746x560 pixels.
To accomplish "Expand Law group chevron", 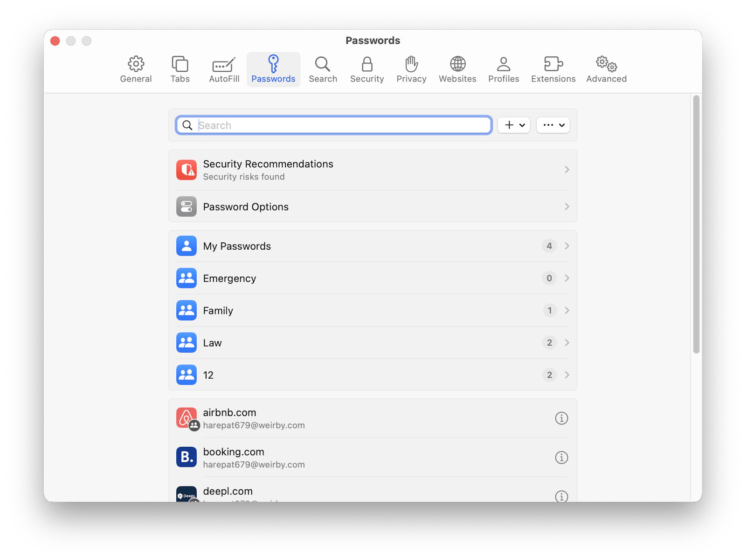I will click(x=567, y=342).
